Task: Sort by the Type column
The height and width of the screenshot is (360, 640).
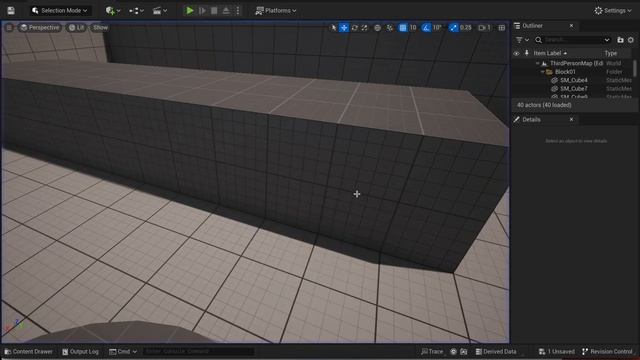Action: (x=611, y=53)
